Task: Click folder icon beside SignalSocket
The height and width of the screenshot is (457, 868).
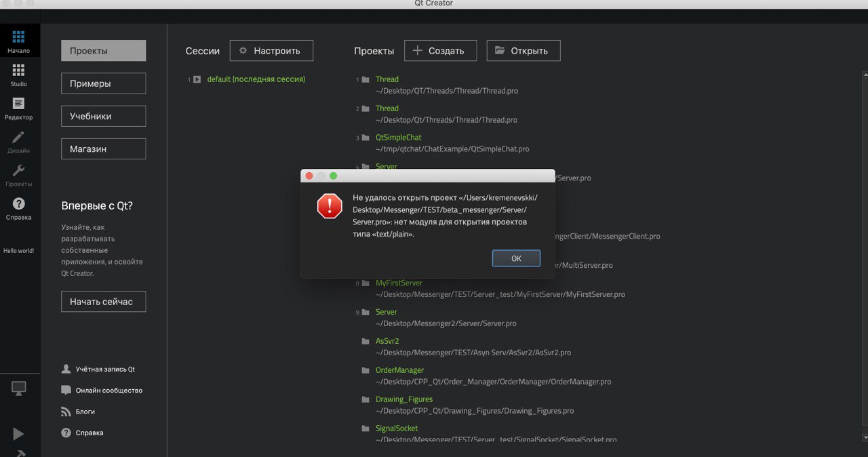Action: point(366,429)
